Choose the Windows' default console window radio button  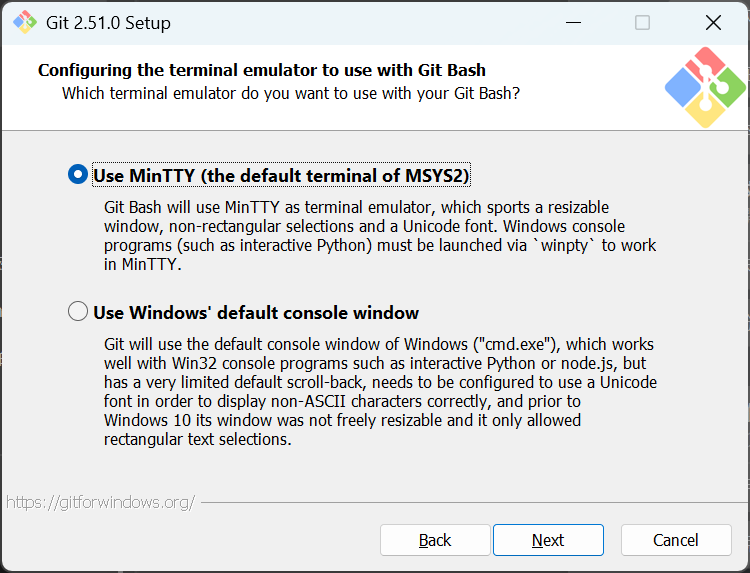click(78, 312)
